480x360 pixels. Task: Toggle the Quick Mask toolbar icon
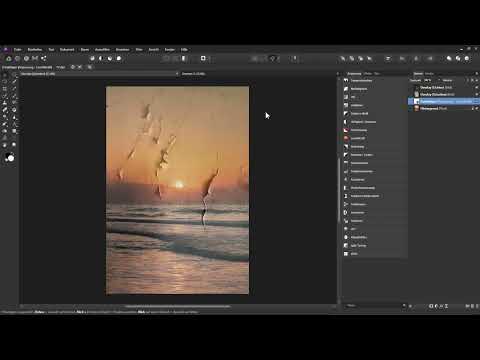tap(203, 58)
